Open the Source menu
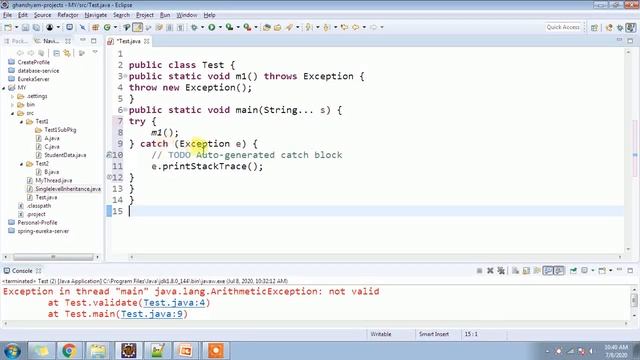Viewport: 640px width, 360px height. click(42, 15)
